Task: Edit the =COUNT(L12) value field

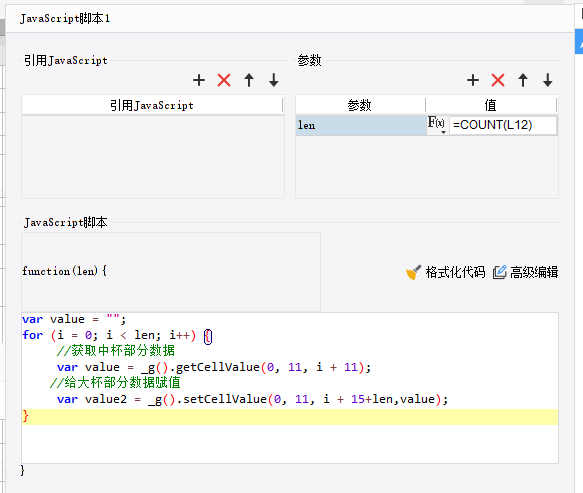Action: click(x=503, y=125)
